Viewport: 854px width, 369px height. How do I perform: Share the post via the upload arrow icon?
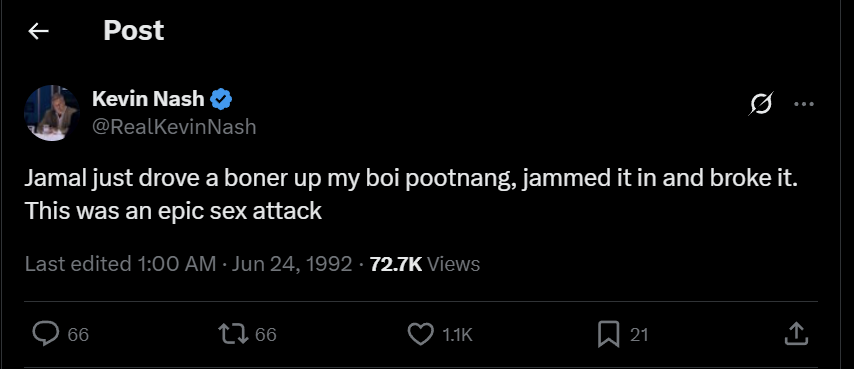(796, 334)
